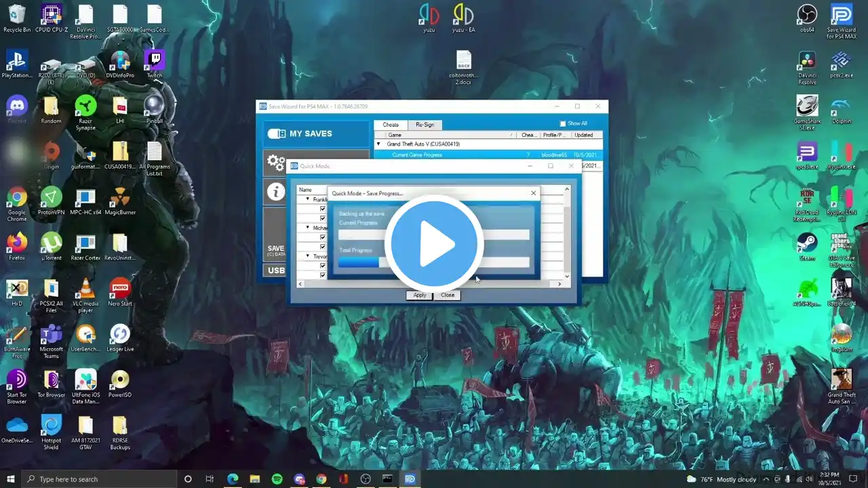Close the Save Progress dialog

tap(533, 193)
